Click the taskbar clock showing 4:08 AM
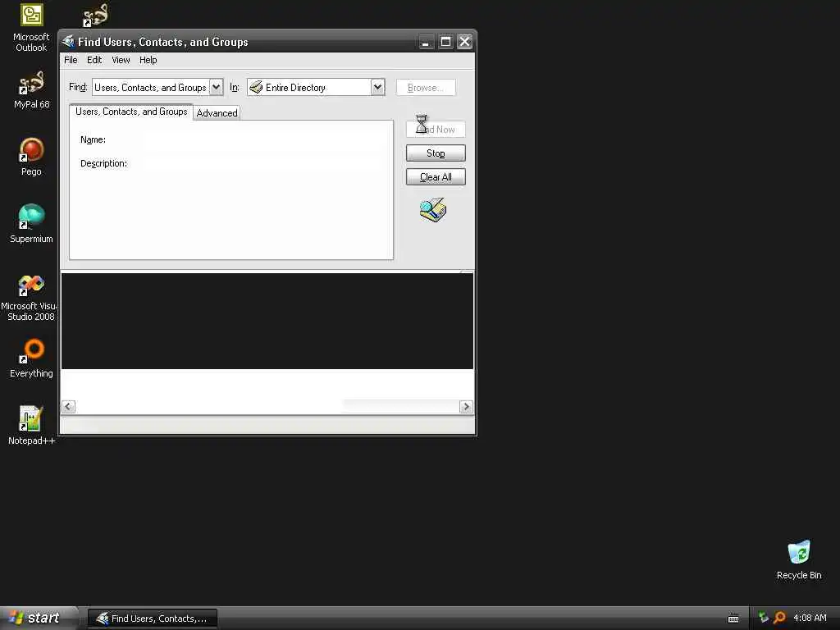Viewport: 840px width, 630px height. pyautogui.click(x=810, y=618)
